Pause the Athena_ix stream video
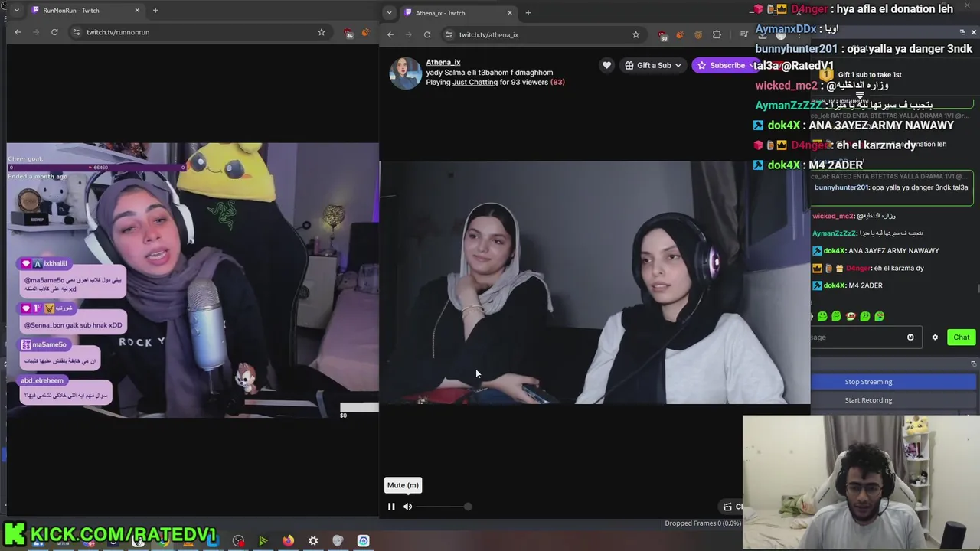Viewport: 980px width, 551px height. coord(391,507)
